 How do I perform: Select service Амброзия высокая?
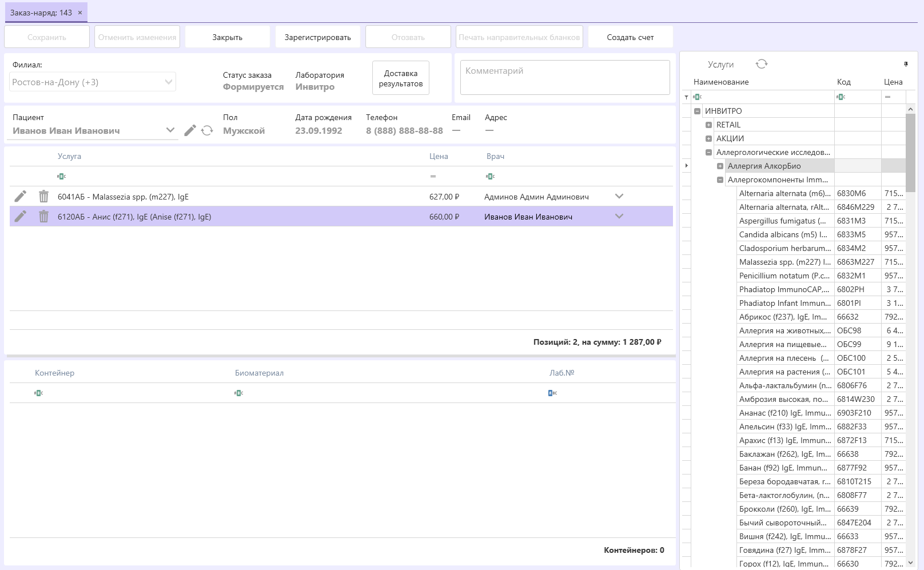(x=784, y=399)
